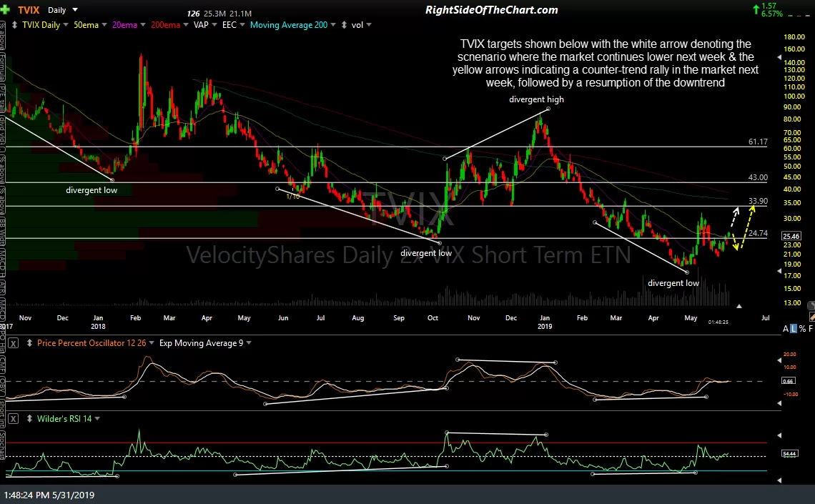Click the 33.90 price level label
This screenshot has width=815, height=504.
[x=758, y=201]
